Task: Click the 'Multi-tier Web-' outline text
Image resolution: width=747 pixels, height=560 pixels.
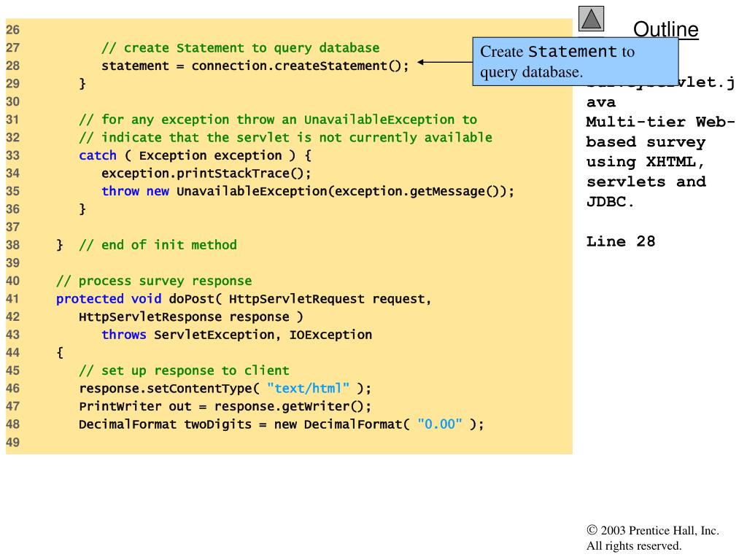Action: (660, 122)
